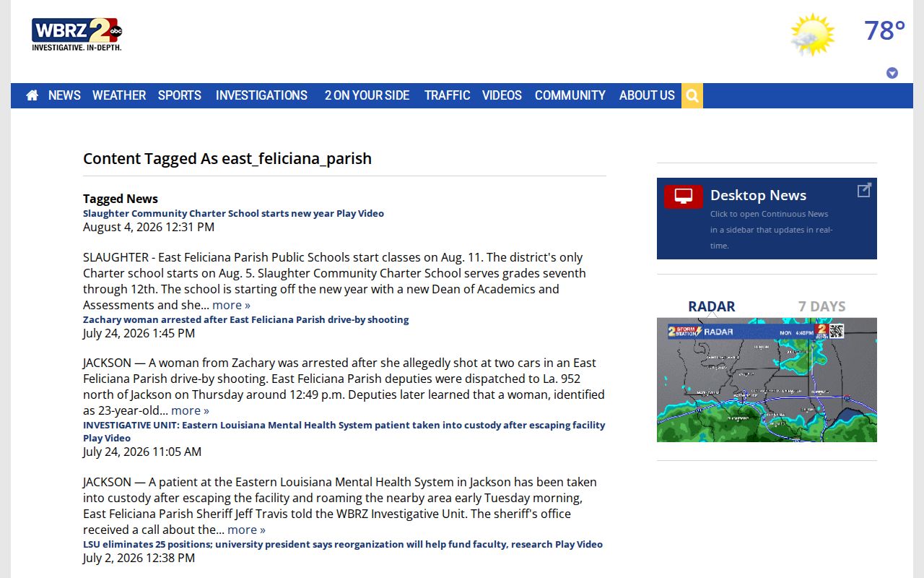This screenshot has width=924, height=578.
Task: Click 'more »' on Slaughter school story
Action: pyautogui.click(x=231, y=305)
